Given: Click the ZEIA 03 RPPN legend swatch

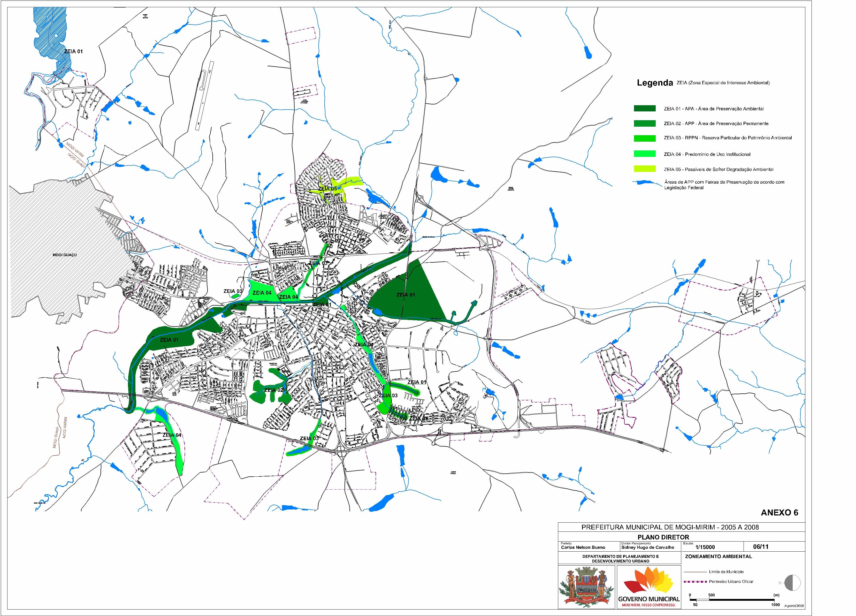Looking at the screenshot, I should coord(645,138).
